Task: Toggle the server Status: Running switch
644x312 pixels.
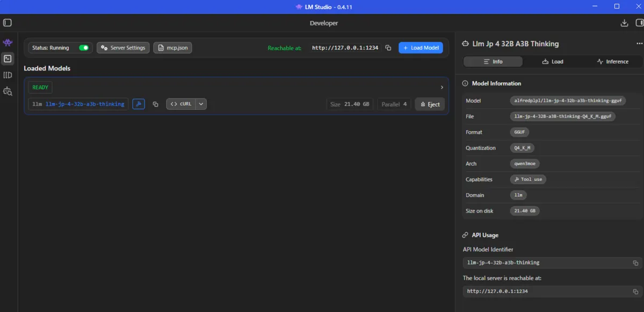Action: tap(84, 48)
